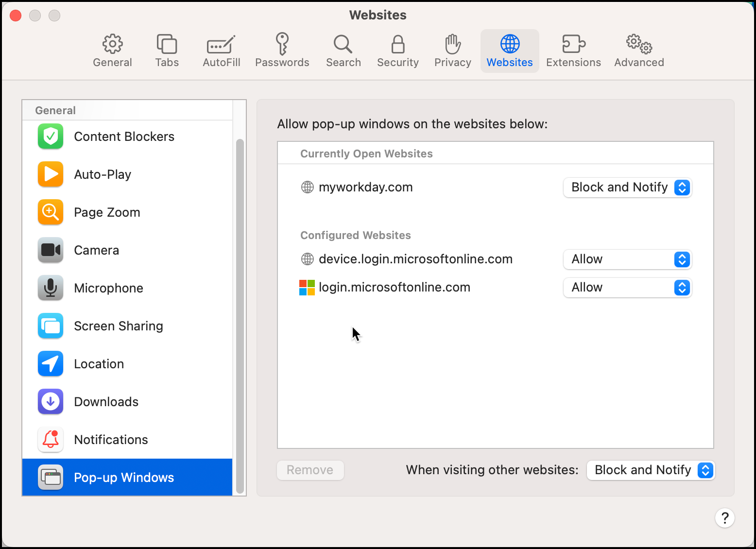This screenshot has width=756, height=549.
Task: Click the Auto-Play orange play icon
Action: point(51,174)
